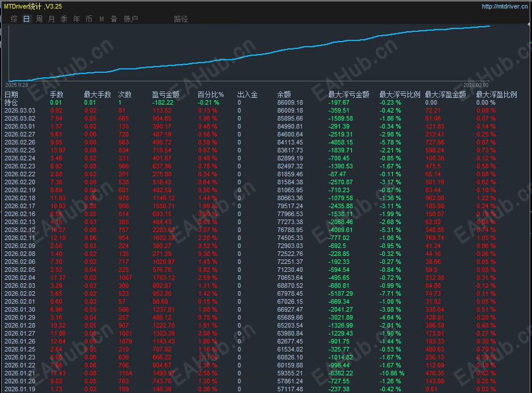Select the 2026.02.20 date row
Viewport: 532px width, 393px height.
pos(20,182)
